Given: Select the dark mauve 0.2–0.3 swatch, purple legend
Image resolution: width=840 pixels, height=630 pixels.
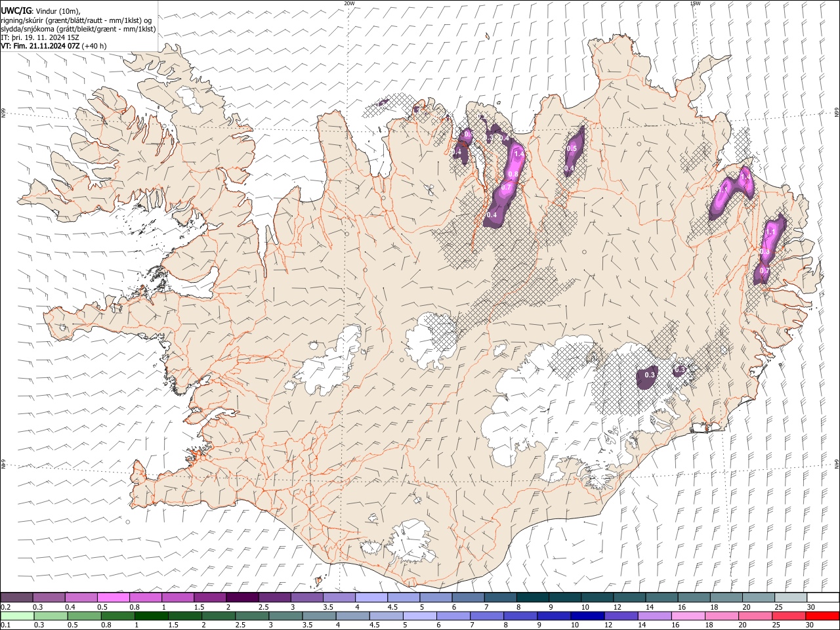Looking at the screenshot, I should (x=16, y=597).
